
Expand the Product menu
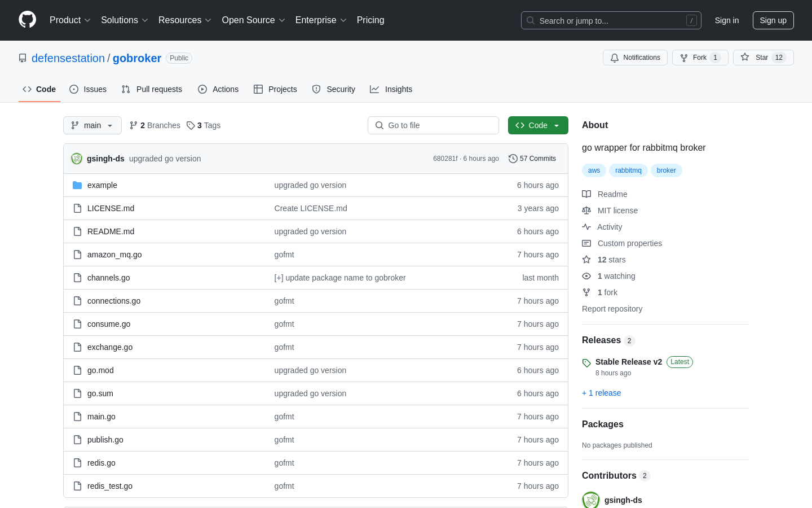click(x=70, y=20)
